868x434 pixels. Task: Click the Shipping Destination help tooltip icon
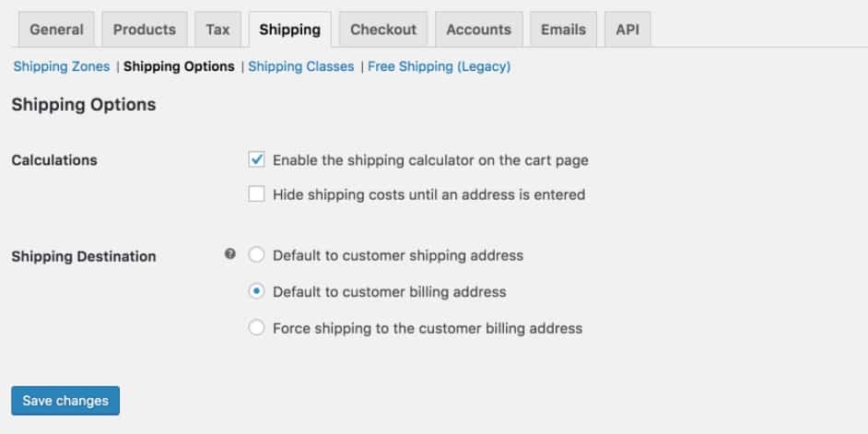pos(230,254)
